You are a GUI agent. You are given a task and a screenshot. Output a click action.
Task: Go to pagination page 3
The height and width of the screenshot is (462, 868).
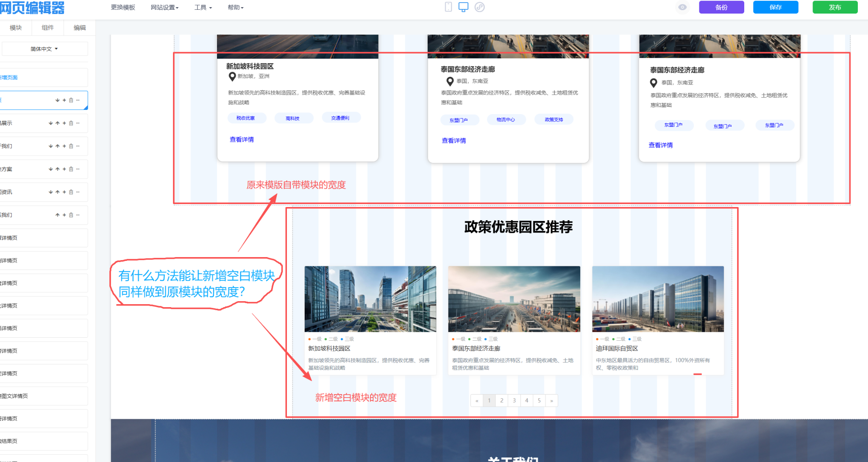[514, 400]
